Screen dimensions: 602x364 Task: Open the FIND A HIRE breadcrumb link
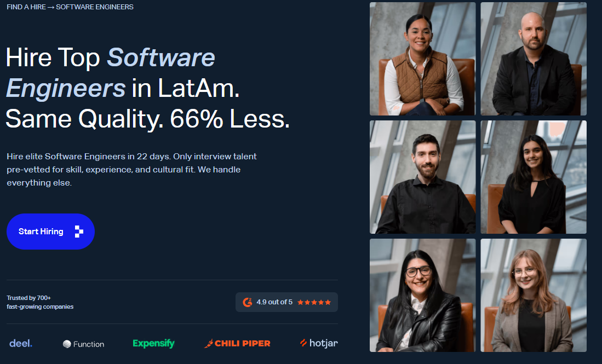(x=26, y=7)
